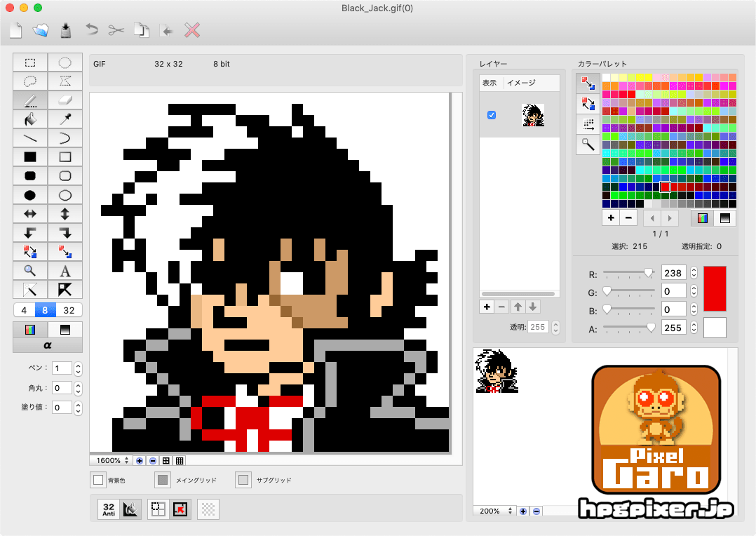Image resolution: width=756 pixels, height=536 pixels.
Task: Add a new layer with plus button
Action: pyautogui.click(x=487, y=307)
